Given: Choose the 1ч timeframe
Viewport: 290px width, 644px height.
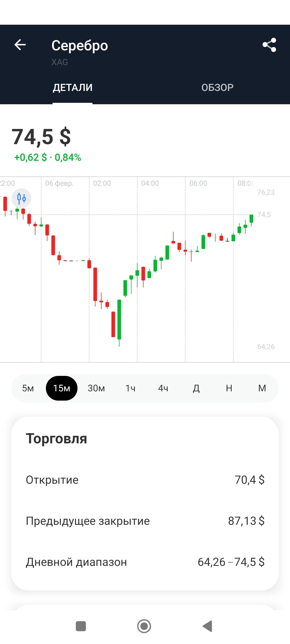Looking at the screenshot, I should 130,388.
